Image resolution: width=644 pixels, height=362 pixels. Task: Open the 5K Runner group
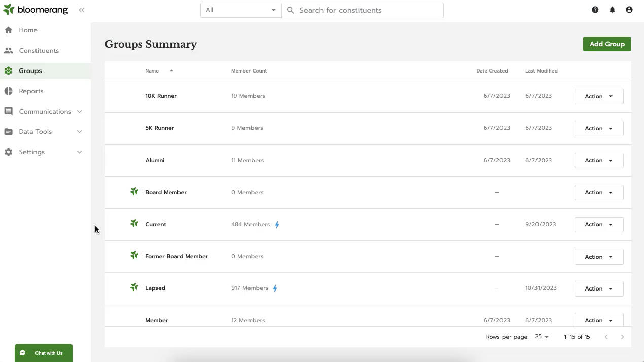159,128
